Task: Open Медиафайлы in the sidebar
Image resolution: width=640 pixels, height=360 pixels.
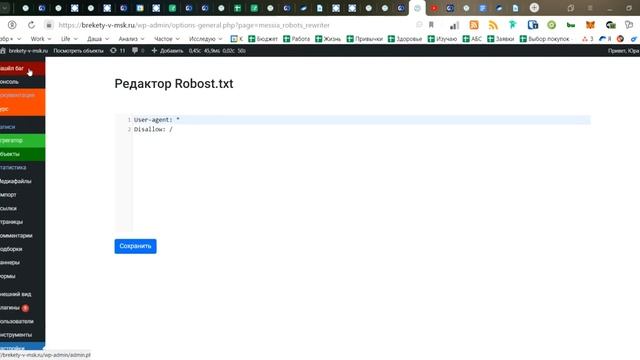Action: click(x=22, y=181)
